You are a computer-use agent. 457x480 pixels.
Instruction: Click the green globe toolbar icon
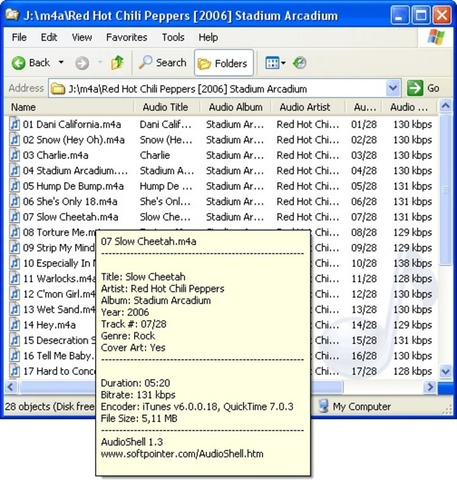[x=300, y=63]
